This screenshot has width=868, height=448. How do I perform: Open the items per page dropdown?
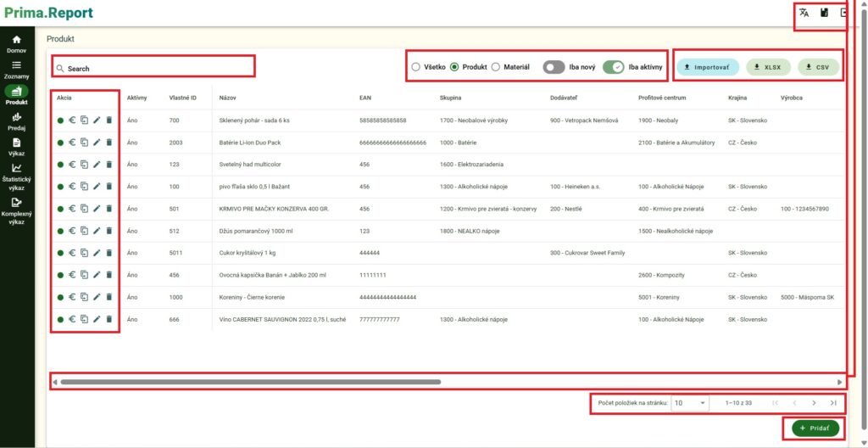pyautogui.click(x=690, y=403)
